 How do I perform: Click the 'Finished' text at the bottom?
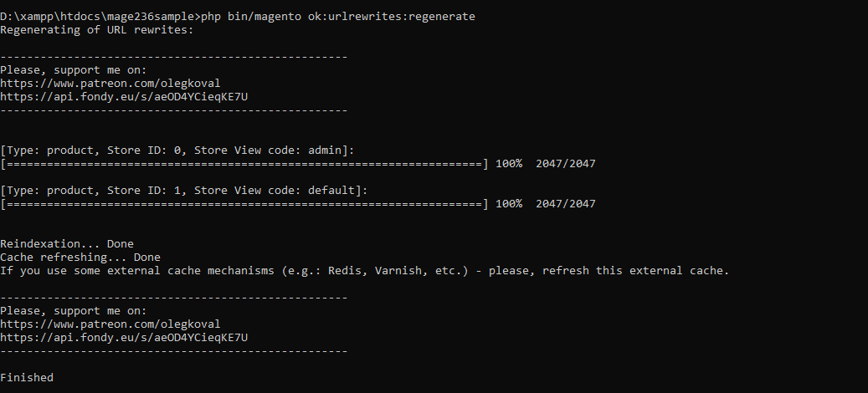[x=27, y=377]
